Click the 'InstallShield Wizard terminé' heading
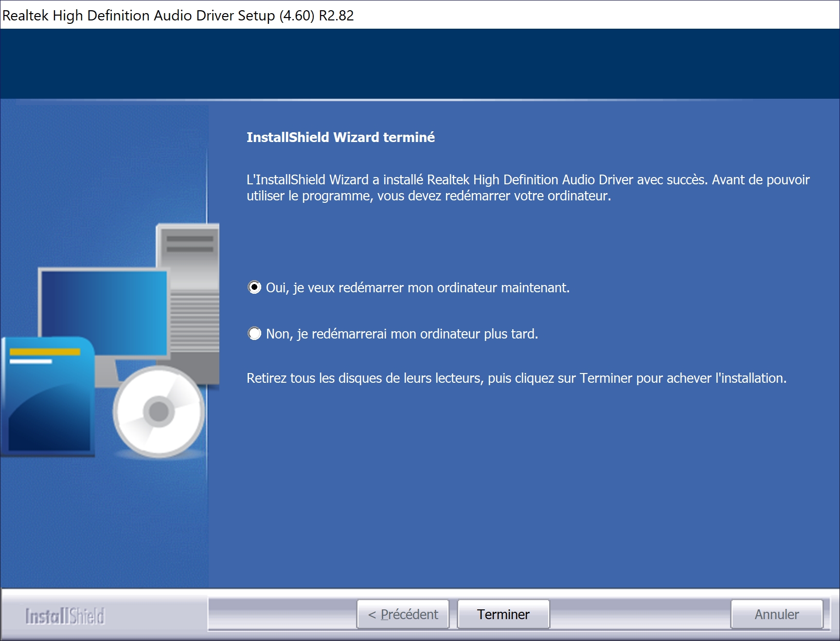The image size is (840, 641). pos(340,138)
